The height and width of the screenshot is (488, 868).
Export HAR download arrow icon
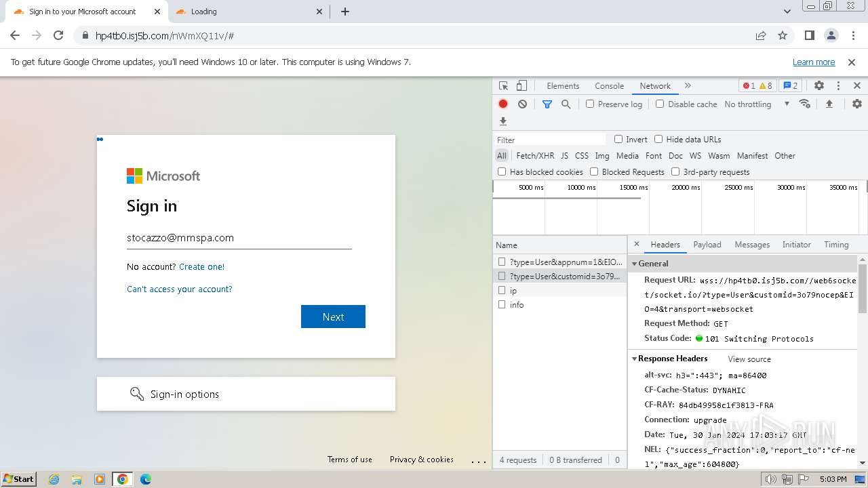[x=503, y=121]
